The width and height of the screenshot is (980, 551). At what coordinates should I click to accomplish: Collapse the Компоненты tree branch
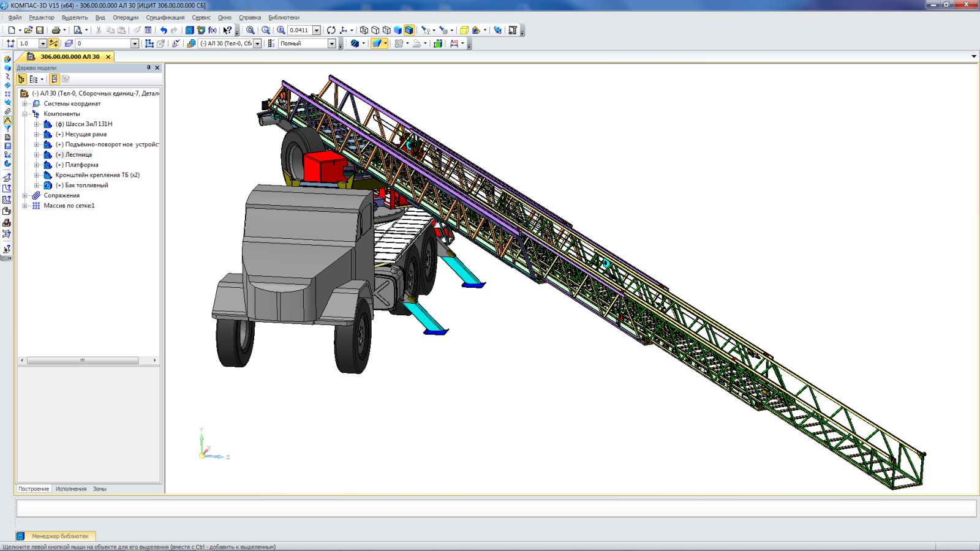pos(25,114)
